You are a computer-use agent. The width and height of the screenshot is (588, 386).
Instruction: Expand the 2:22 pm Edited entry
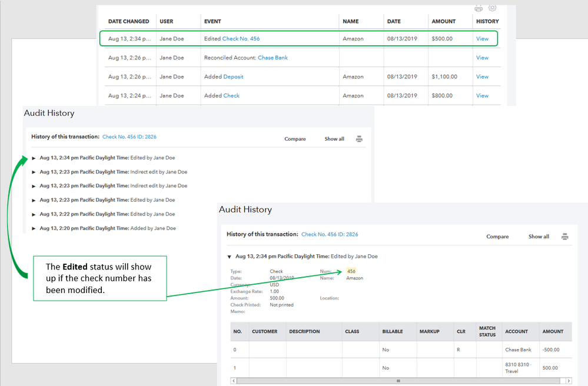(x=34, y=214)
